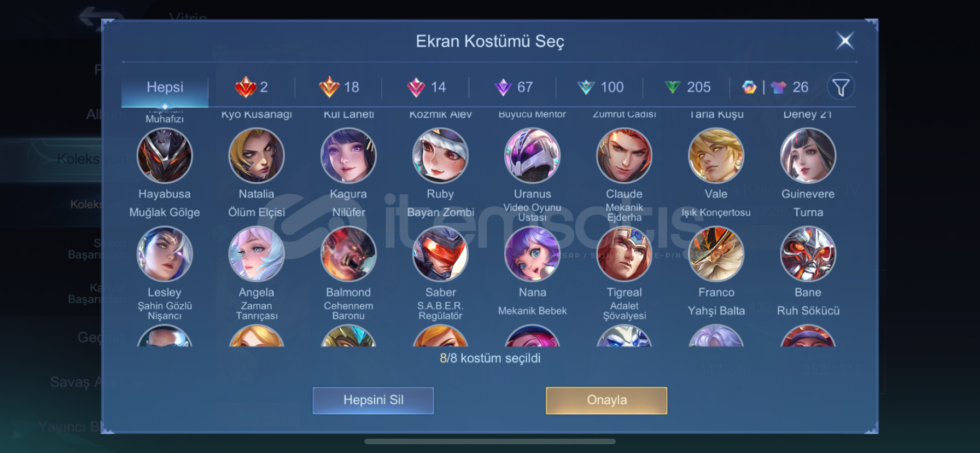980x453 pixels.
Task: Select Bane Ruh Sökücü portrait
Action: 808,254
